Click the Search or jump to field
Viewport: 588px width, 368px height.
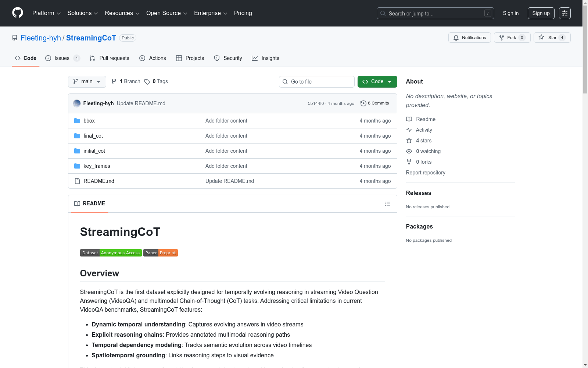435,13
